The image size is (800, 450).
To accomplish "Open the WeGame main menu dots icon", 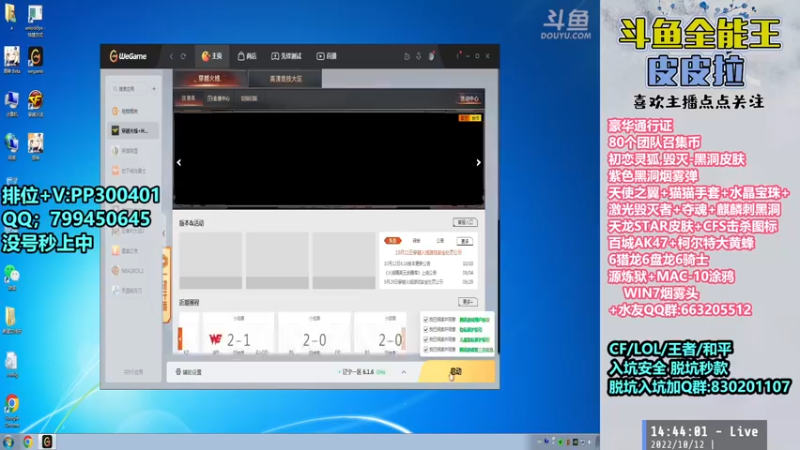I will pyautogui.click(x=458, y=56).
